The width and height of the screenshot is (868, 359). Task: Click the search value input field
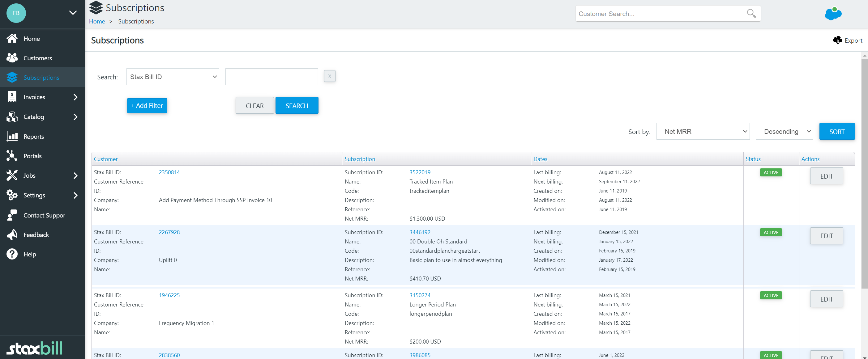272,77
